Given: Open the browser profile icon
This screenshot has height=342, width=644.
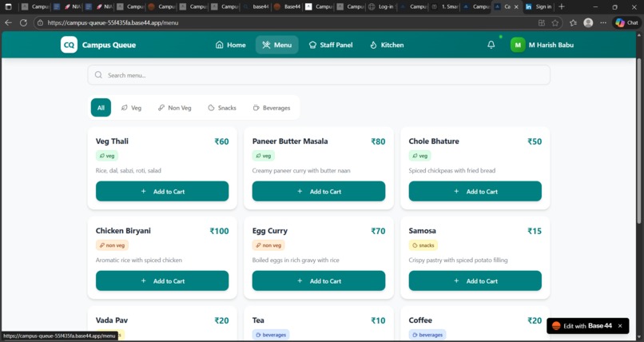Looking at the screenshot, I should [x=588, y=23].
